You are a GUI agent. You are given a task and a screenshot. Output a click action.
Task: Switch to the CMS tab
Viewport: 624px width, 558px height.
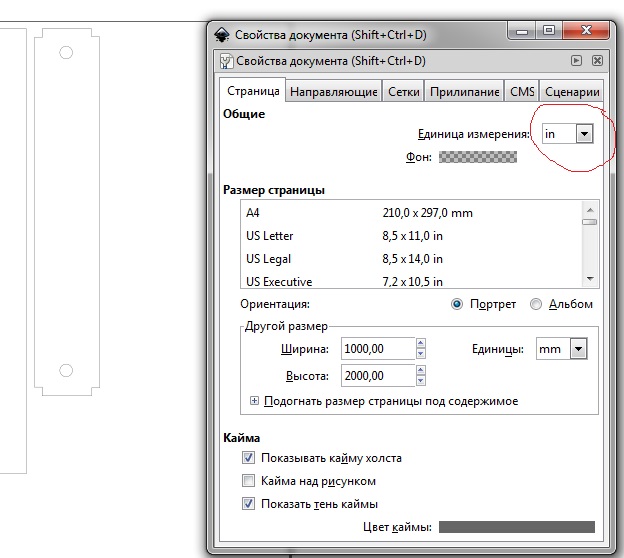[522, 92]
